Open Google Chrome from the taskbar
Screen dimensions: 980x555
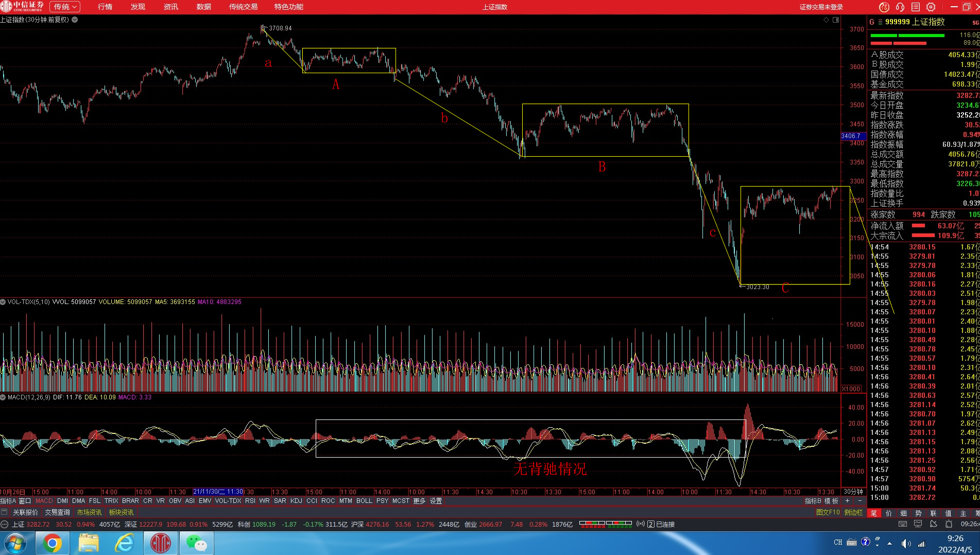(x=52, y=543)
